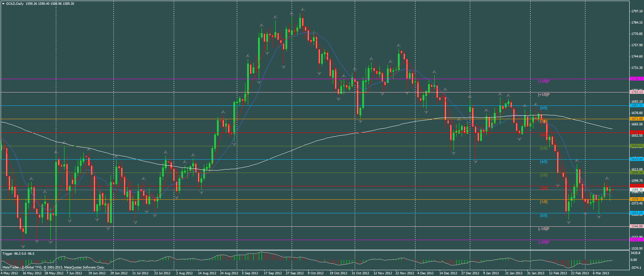644x276 pixels.
Task: Click the 1578.13 orange price tag
Action: 637,199
